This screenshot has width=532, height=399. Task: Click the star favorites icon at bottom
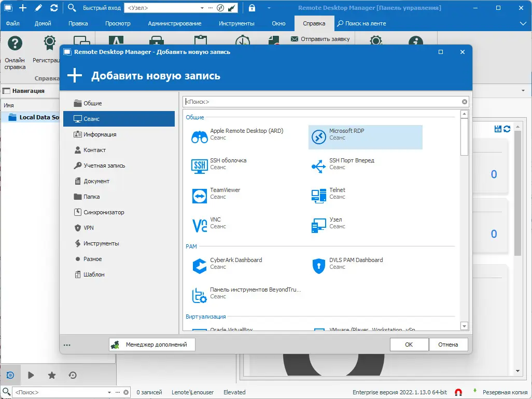point(51,375)
